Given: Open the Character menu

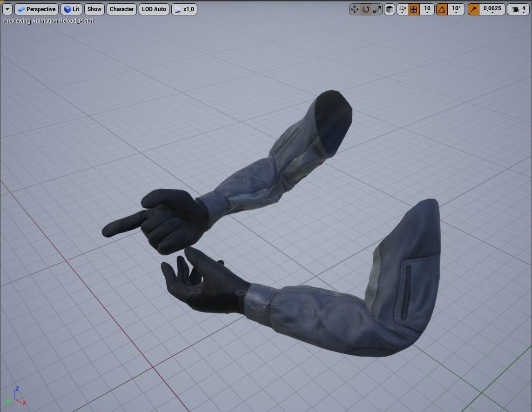Looking at the screenshot, I should tap(121, 9).
